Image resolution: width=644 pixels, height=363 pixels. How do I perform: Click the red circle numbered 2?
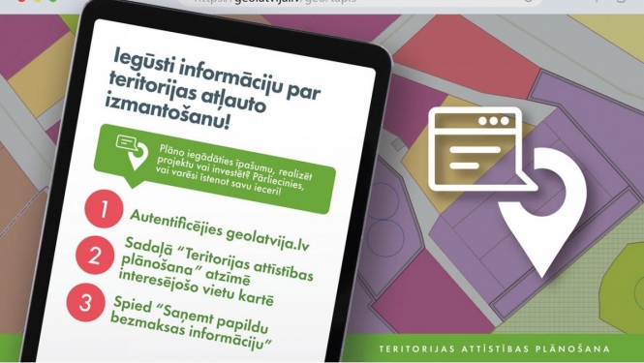click(95, 255)
